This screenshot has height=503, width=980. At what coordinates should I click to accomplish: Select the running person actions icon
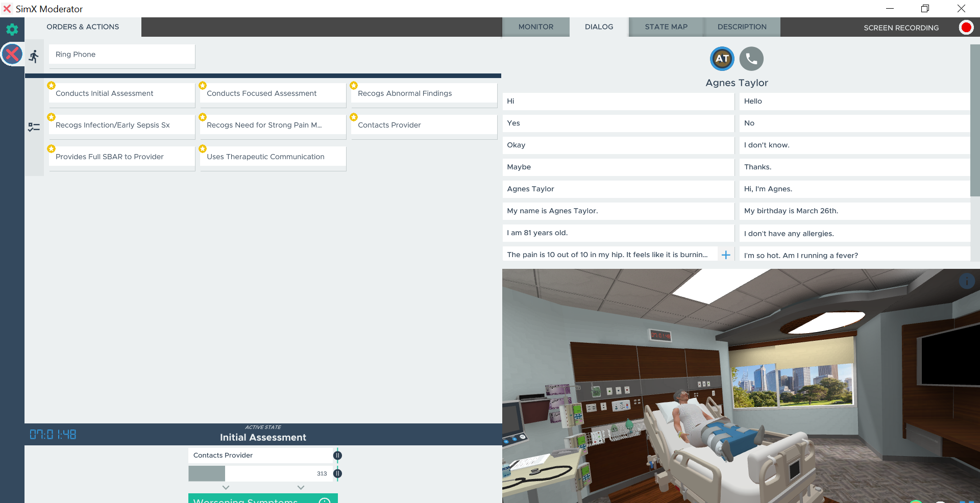click(x=34, y=56)
